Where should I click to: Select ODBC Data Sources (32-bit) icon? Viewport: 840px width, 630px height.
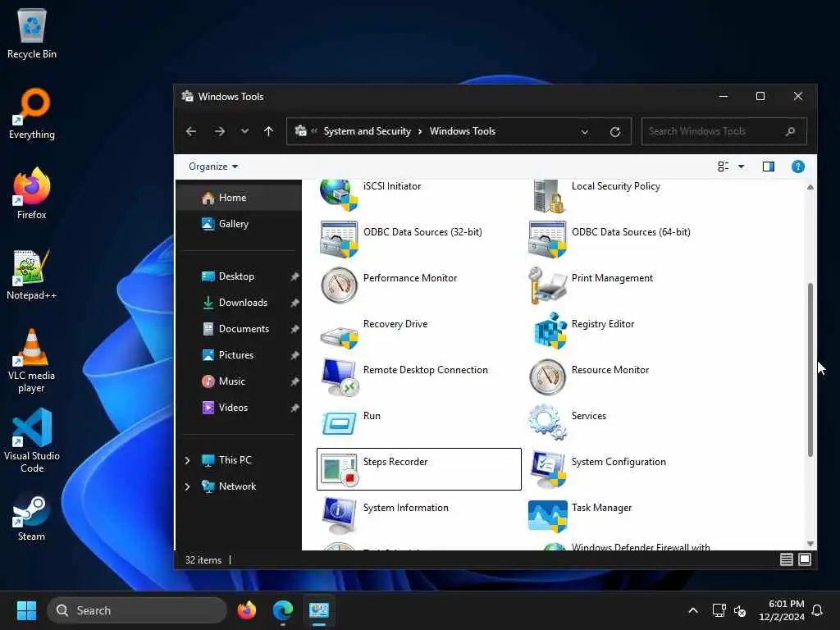pos(339,240)
